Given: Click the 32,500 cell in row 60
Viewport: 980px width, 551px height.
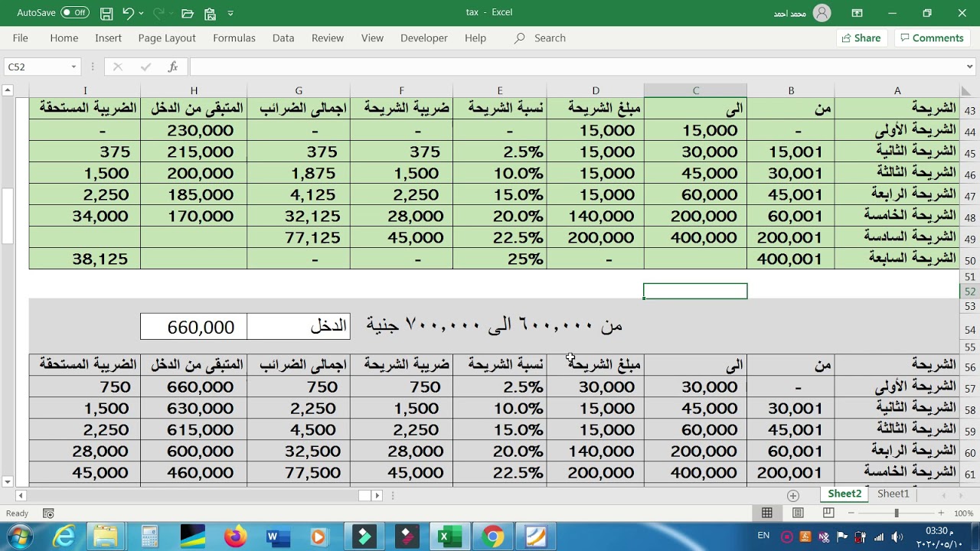Looking at the screenshot, I should pos(299,451).
